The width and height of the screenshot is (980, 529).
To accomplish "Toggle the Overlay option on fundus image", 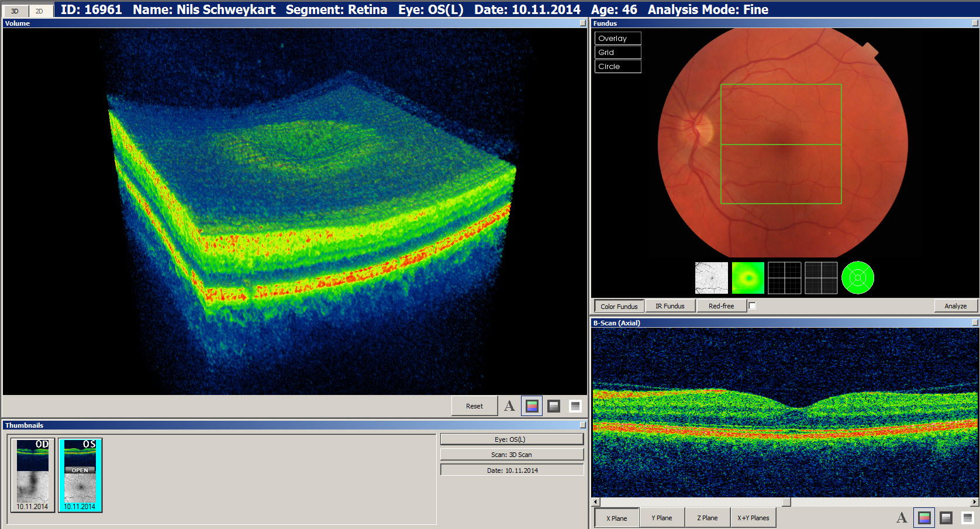I will point(617,39).
